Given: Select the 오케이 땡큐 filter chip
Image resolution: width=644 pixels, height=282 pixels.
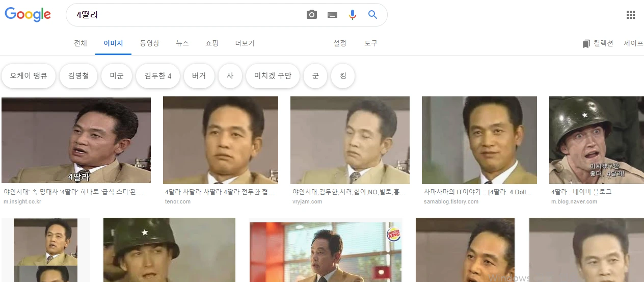Looking at the screenshot, I should (29, 76).
